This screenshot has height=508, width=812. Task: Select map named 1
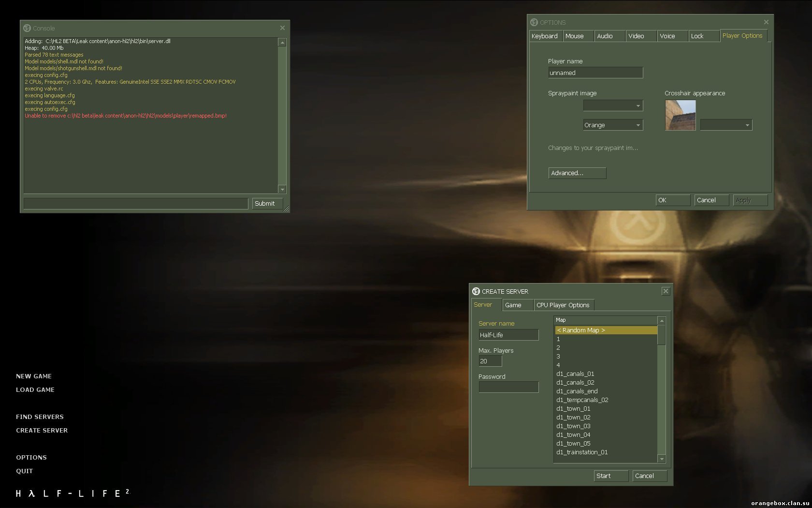click(x=606, y=339)
